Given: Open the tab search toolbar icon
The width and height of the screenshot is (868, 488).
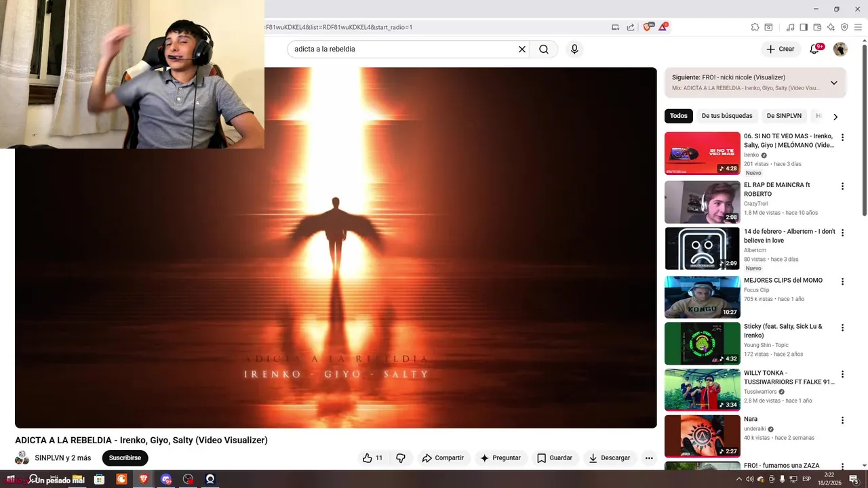Looking at the screenshot, I should coord(768,27).
